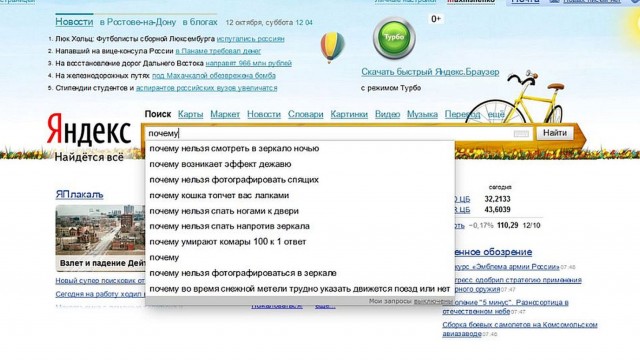Viewport: 640px width, 360px height.
Task: Click 'Скачать быстрый Яндекс.Браузер' link
Action: tap(430, 72)
